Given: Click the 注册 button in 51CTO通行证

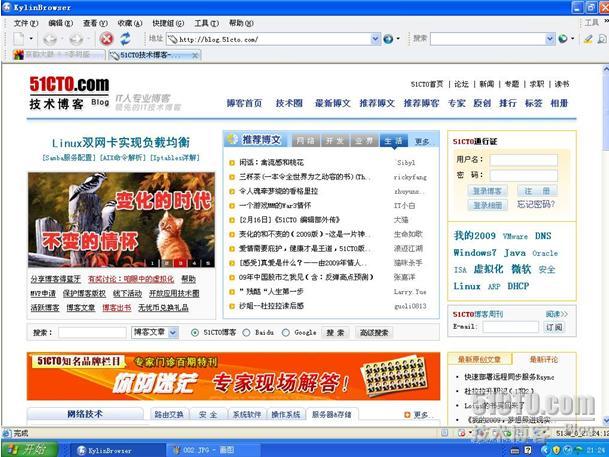Looking at the screenshot, I should click(537, 191).
